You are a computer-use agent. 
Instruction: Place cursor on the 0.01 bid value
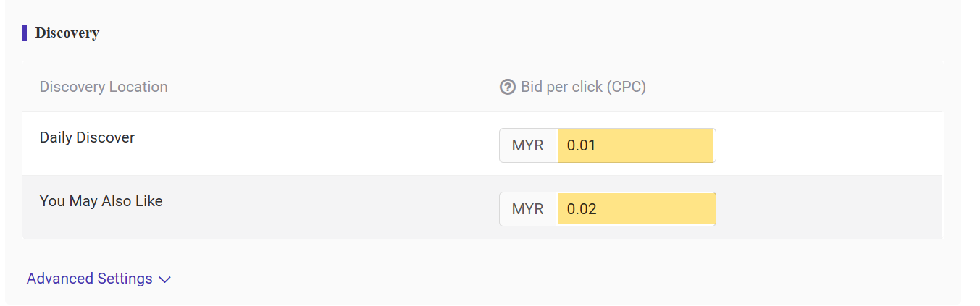click(x=581, y=145)
